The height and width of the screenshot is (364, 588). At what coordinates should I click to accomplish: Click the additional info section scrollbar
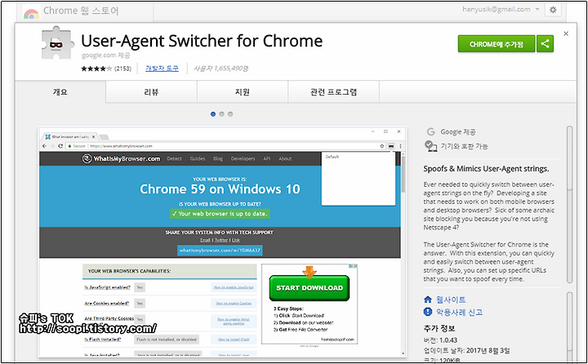click(570, 326)
